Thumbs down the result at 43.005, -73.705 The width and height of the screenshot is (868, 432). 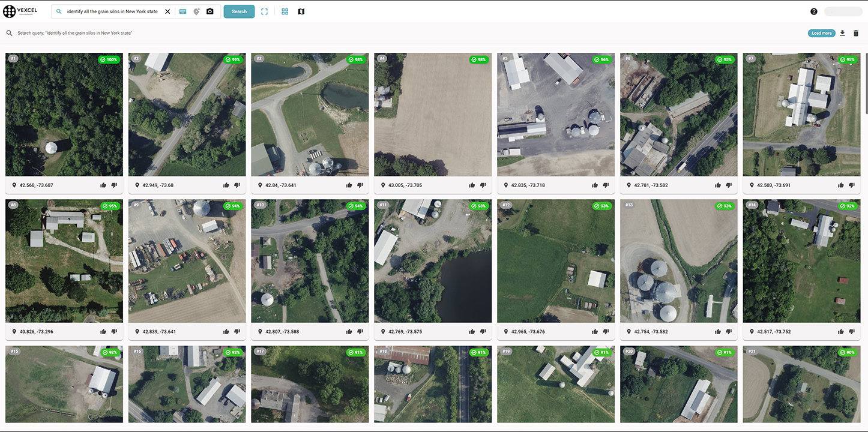(x=483, y=185)
